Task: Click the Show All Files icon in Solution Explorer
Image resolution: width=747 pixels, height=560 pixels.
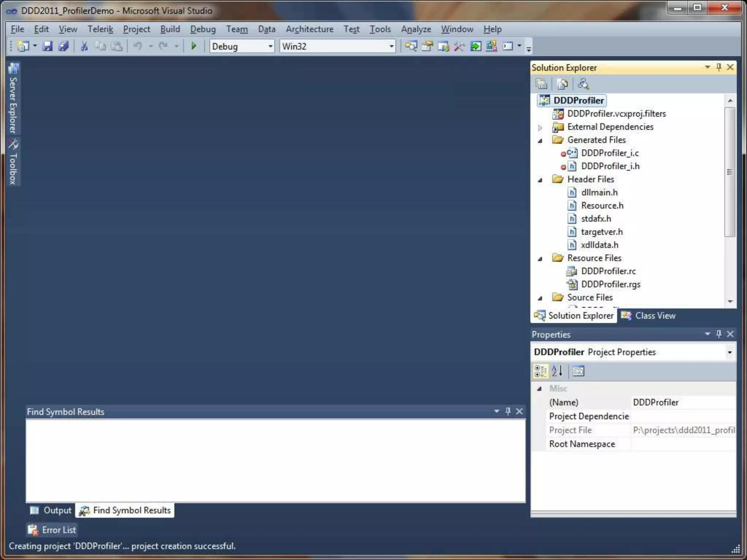Action: pos(562,84)
